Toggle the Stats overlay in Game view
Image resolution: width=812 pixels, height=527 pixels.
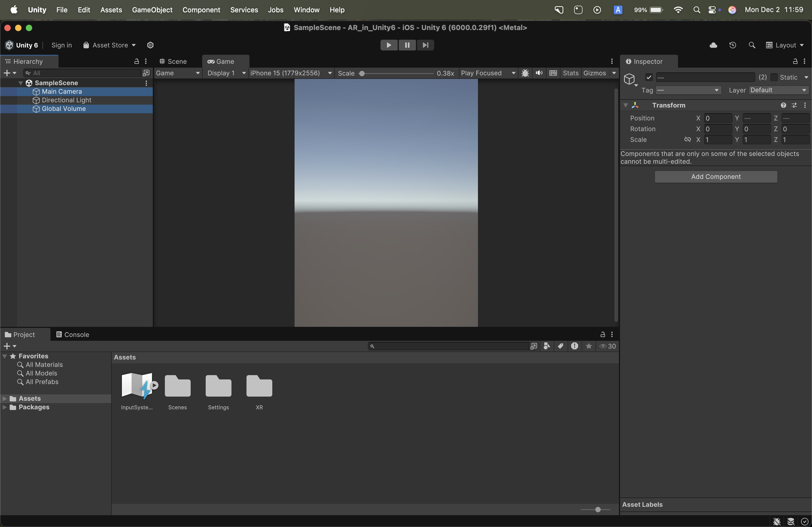570,73
